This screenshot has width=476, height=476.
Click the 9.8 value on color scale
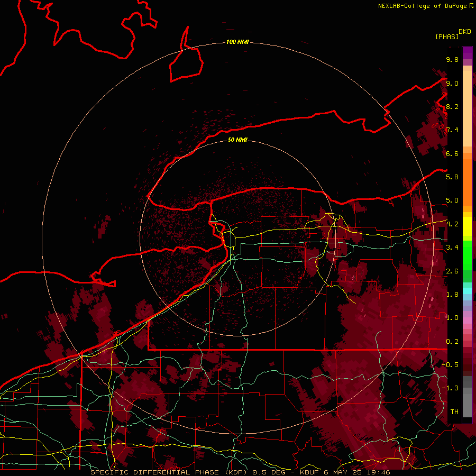452,59
